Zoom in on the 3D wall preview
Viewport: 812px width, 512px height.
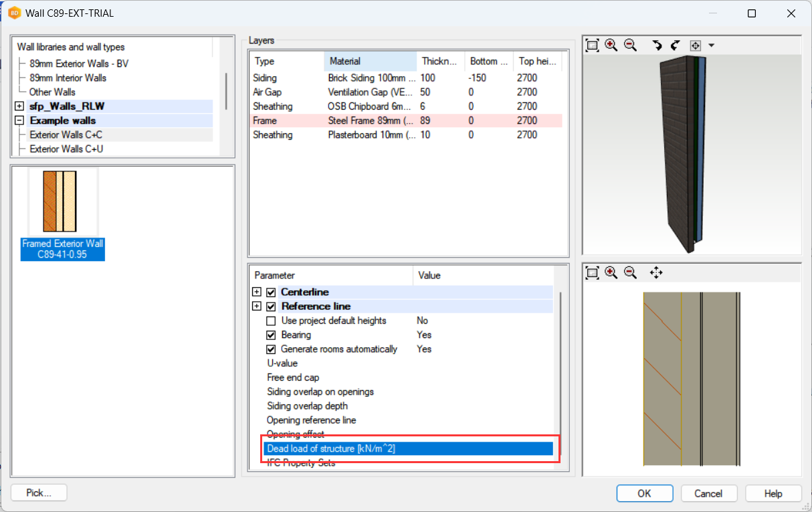[x=611, y=46]
